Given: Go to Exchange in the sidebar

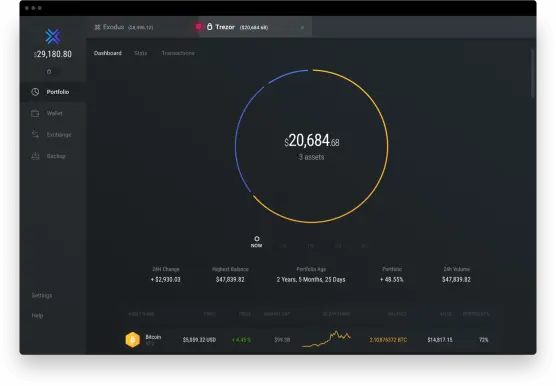Looking at the screenshot, I should click(x=53, y=135).
